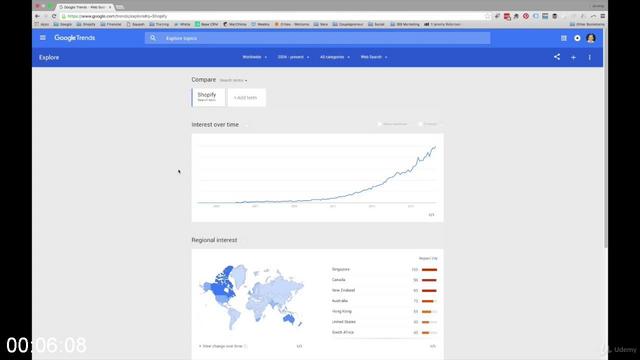Open the Google Trends hamburger menu
Screen dimensions: 640x360
[43, 38]
